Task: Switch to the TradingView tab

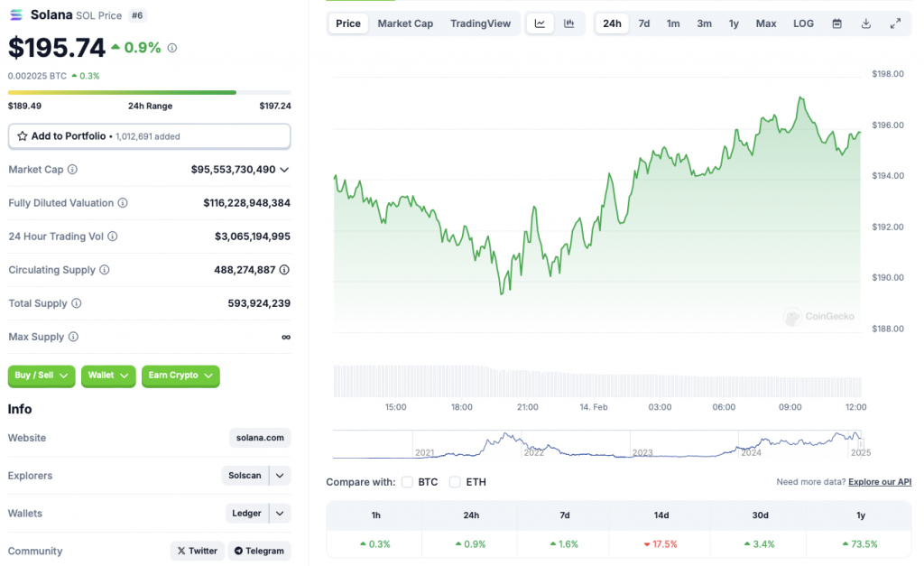Action: (x=481, y=23)
